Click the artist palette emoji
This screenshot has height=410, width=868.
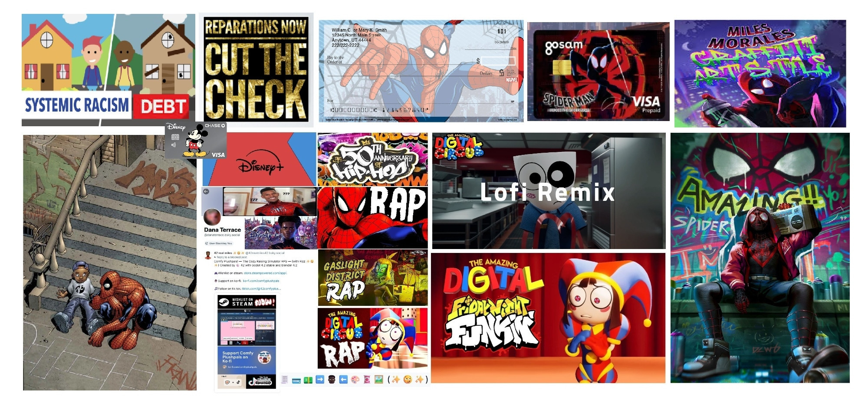pyautogui.click(x=355, y=380)
